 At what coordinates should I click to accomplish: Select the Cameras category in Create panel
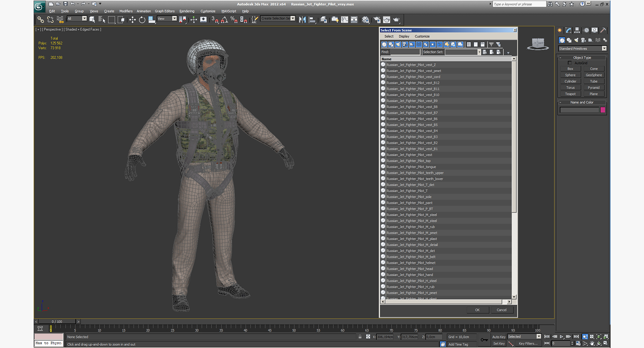583,40
